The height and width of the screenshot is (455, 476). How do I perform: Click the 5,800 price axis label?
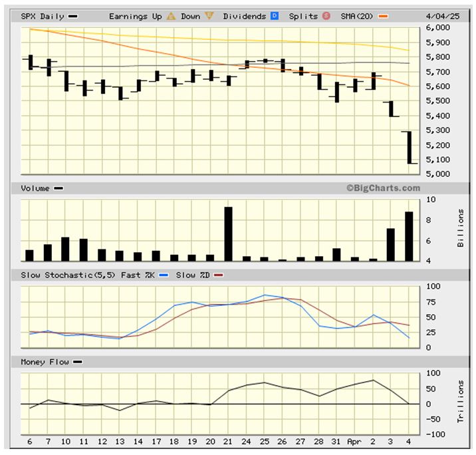(437, 57)
